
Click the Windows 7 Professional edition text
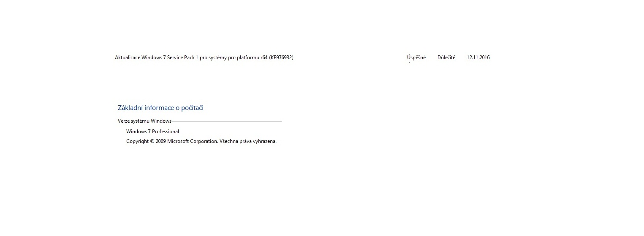click(152, 132)
